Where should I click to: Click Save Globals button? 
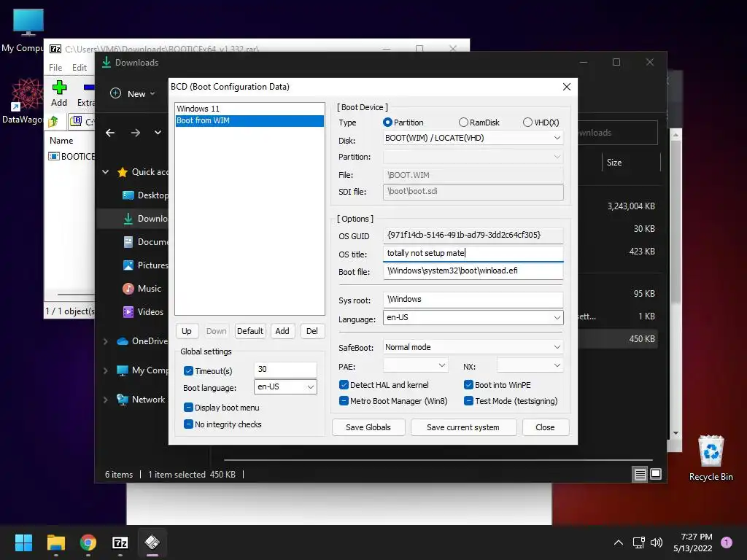pos(368,427)
